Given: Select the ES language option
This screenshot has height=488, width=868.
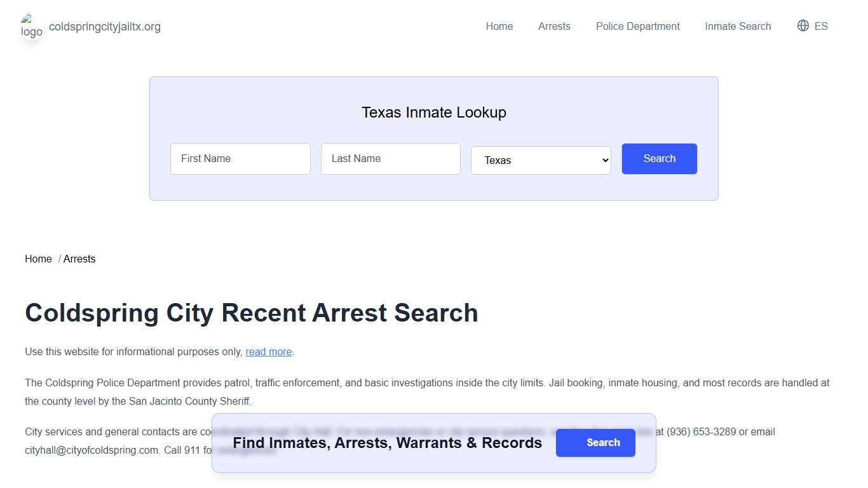Looking at the screenshot, I should click(820, 26).
